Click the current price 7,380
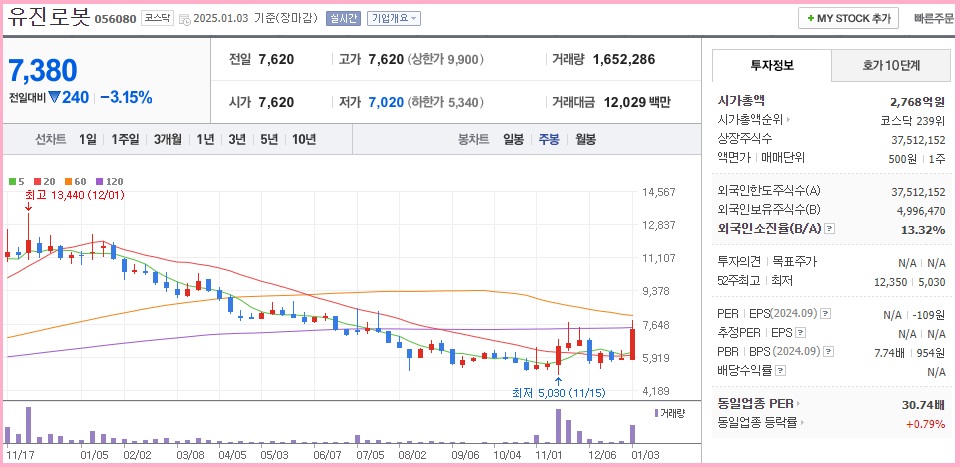The image size is (960, 467). (x=43, y=70)
